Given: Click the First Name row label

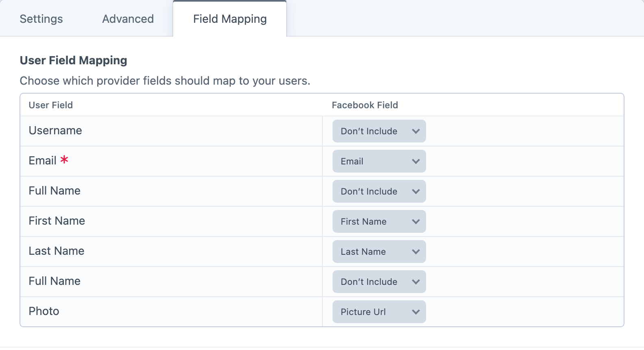Looking at the screenshot, I should pyautogui.click(x=57, y=221).
